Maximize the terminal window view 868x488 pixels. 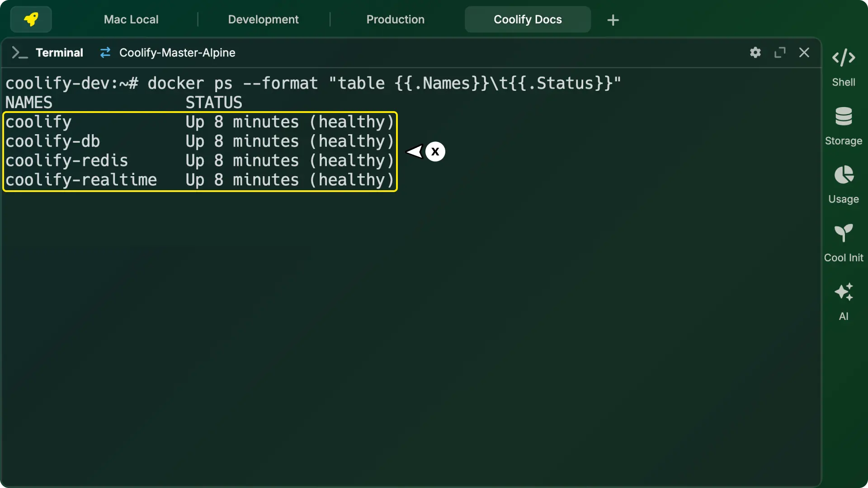tap(780, 52)
